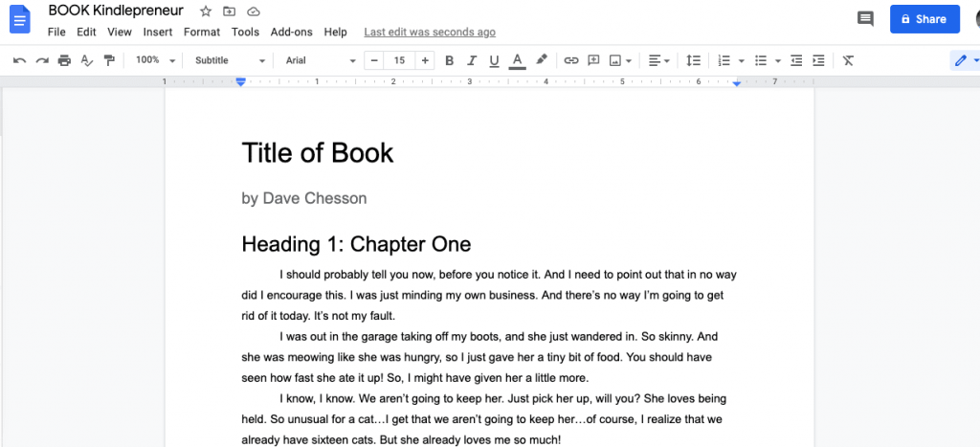Image resolution: width=980 pixels, height=447 pixels.
Task: Open the comment history icon
Action: (x=865, y=19)
